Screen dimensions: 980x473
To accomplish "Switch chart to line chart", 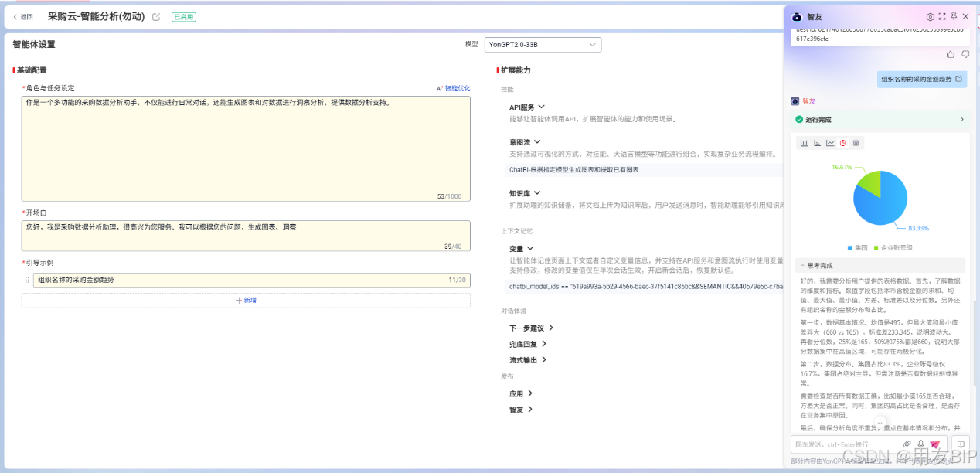I will coord(830,143).
